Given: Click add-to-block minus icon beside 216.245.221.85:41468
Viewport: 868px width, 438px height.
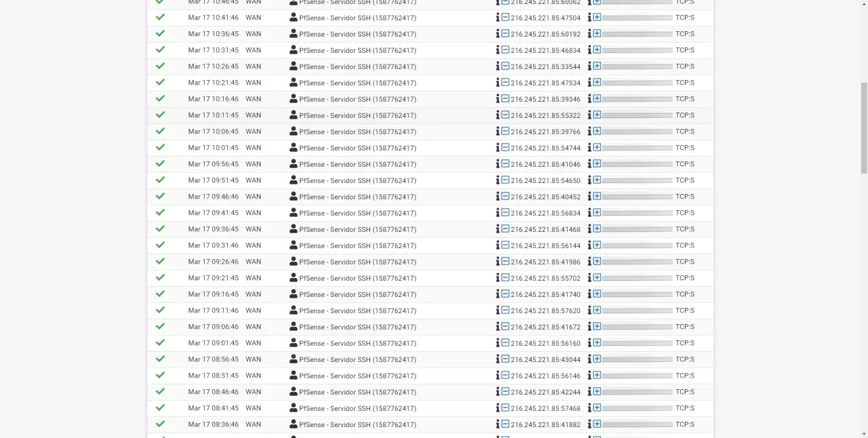Looking at the screenshot, I should click(505, 228).
